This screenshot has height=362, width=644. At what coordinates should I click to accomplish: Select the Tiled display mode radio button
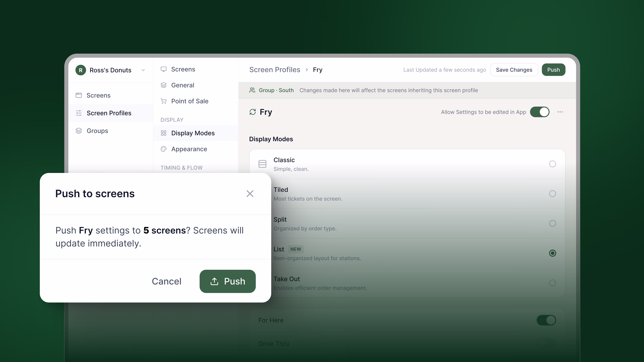[x=553, y=194]
